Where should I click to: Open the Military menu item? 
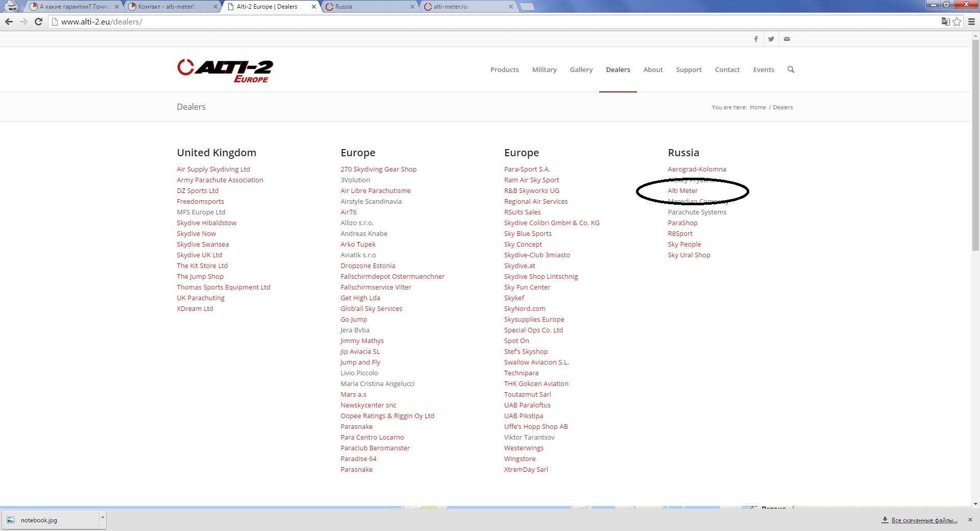tap(544, 69)
